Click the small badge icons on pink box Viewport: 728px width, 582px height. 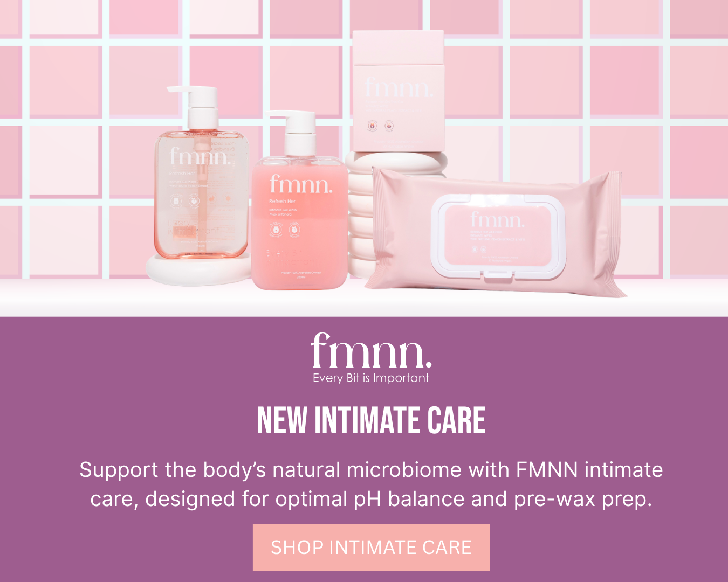[380, 126]
